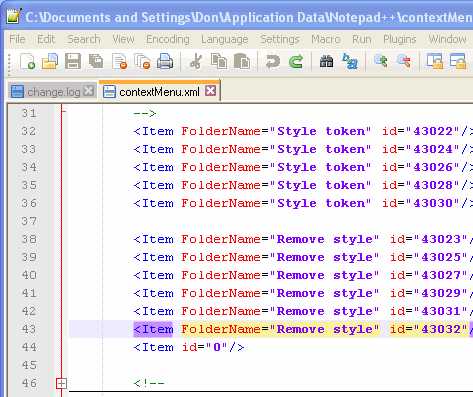
Task: Redo with the green arrow icon
Action: point(296,61)
